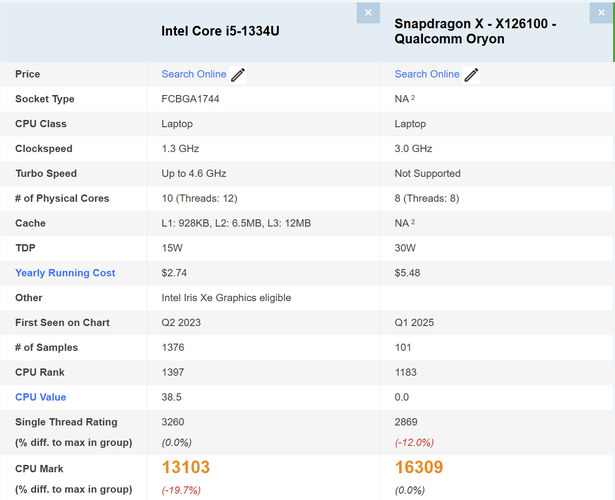Screen dimensions: 615x500
Task: Click the 101 samples count
Action: point(403,347)
